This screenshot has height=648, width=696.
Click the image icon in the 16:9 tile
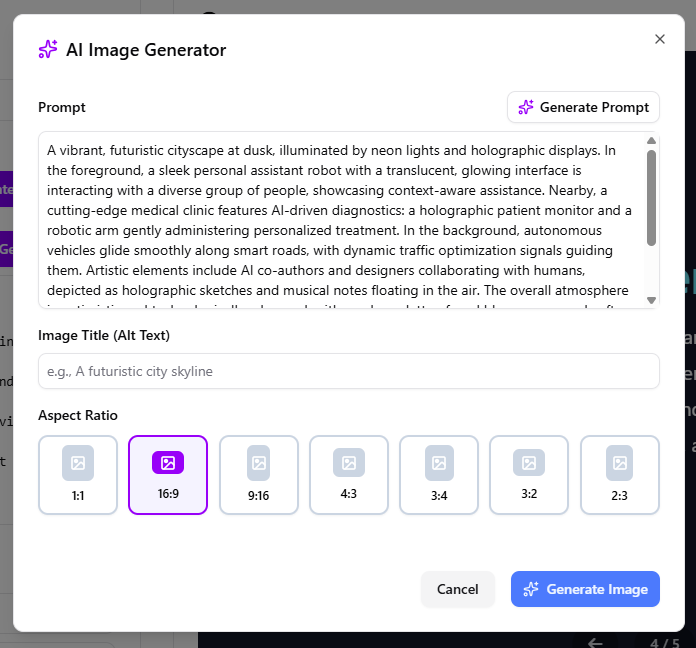point(168,463)
